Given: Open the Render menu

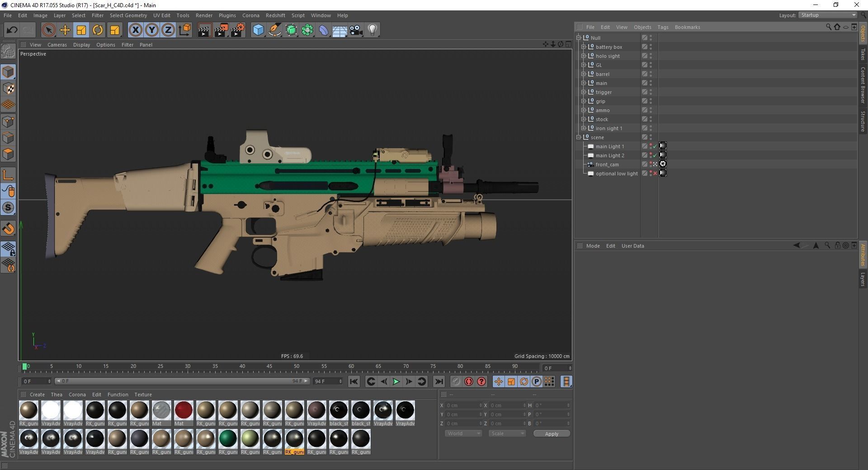Looking at the screenshot, I should click(x=204, y=15).
